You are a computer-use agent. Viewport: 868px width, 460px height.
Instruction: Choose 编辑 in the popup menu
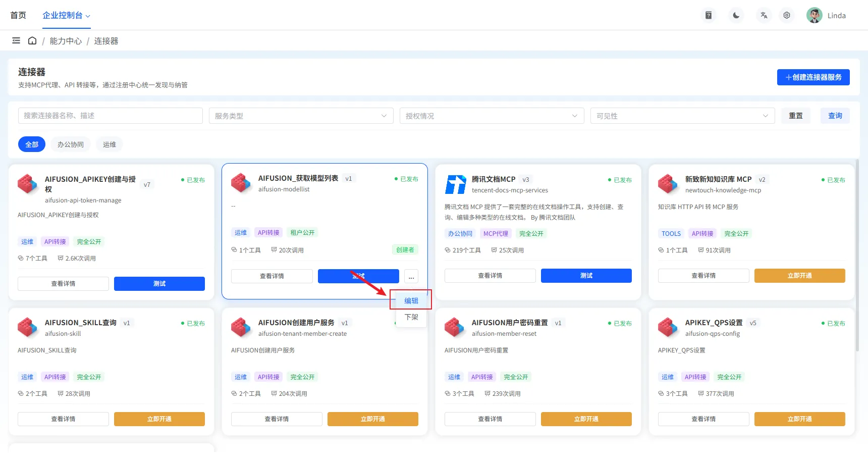[411, 300]
